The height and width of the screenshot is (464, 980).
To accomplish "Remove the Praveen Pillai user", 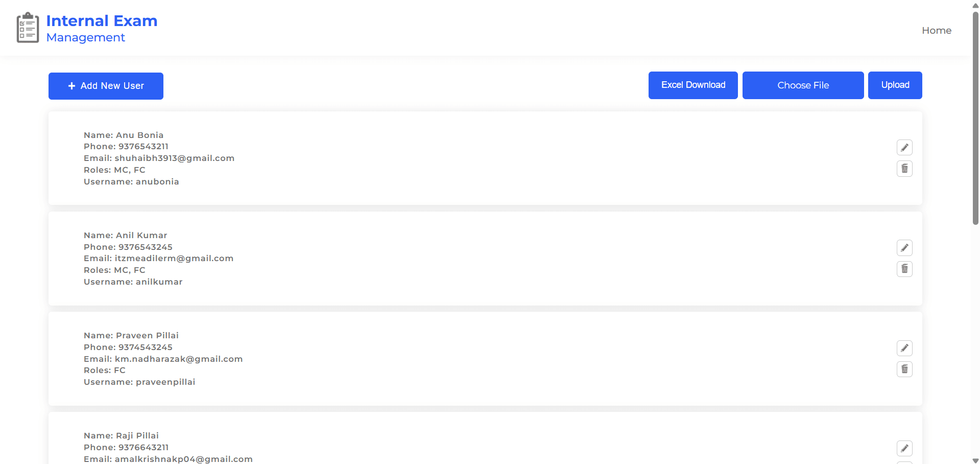I will 904,369.
